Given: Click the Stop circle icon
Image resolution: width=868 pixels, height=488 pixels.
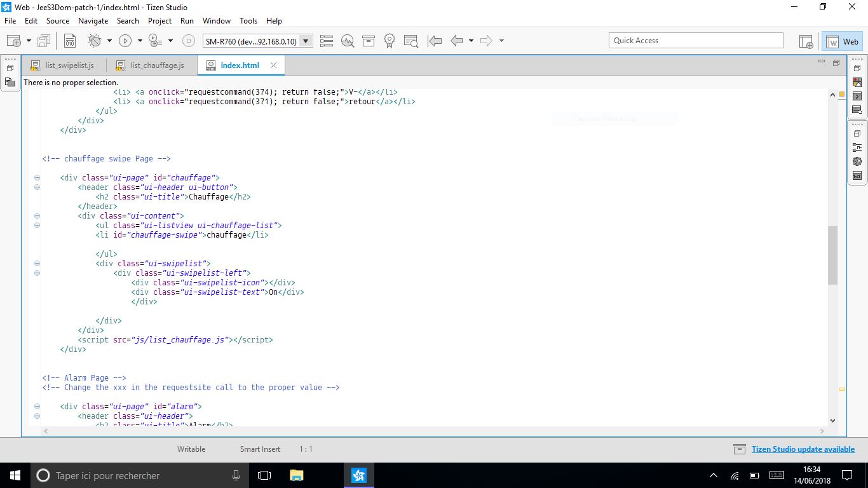Looking at the screenshot, I should pyautogui.click(x=188, y=41).
